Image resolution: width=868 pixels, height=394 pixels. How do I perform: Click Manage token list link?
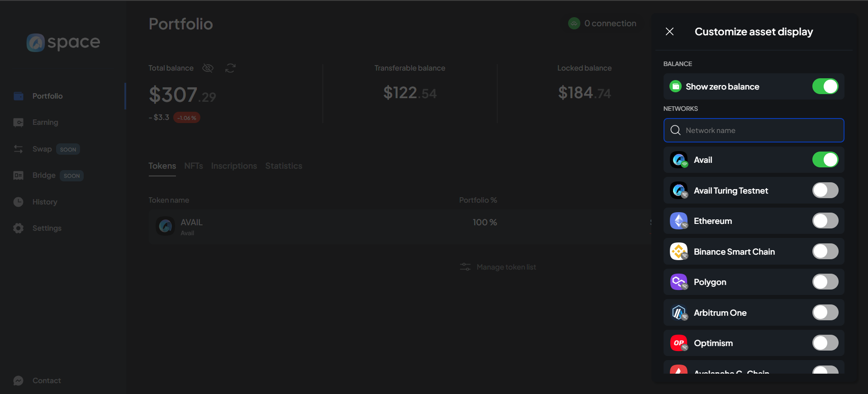tap(506, 267)
